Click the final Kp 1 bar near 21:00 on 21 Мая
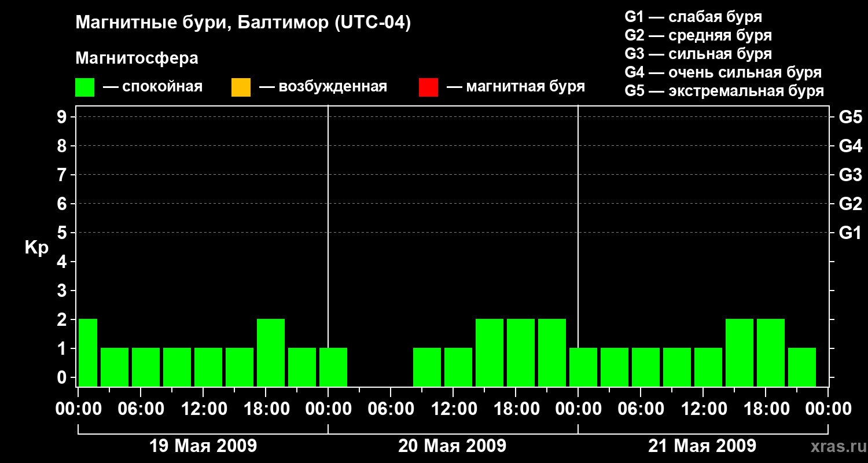The height and width of the screenshot is (463, 868). (802, 367)
